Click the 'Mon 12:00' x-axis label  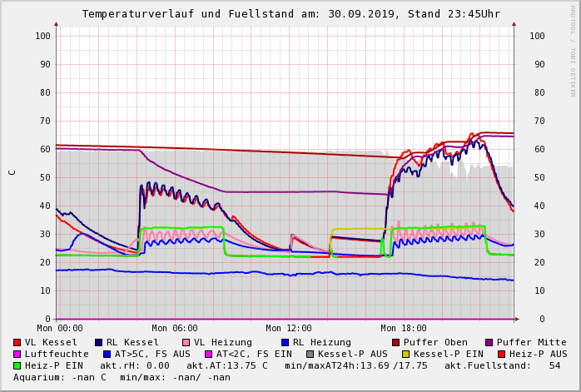289,329
